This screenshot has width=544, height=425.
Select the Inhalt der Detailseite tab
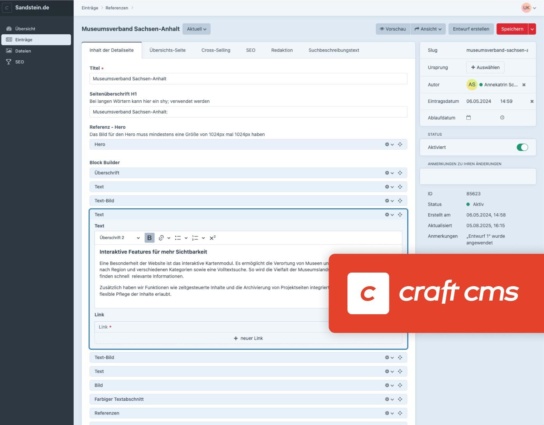point(112,50)
